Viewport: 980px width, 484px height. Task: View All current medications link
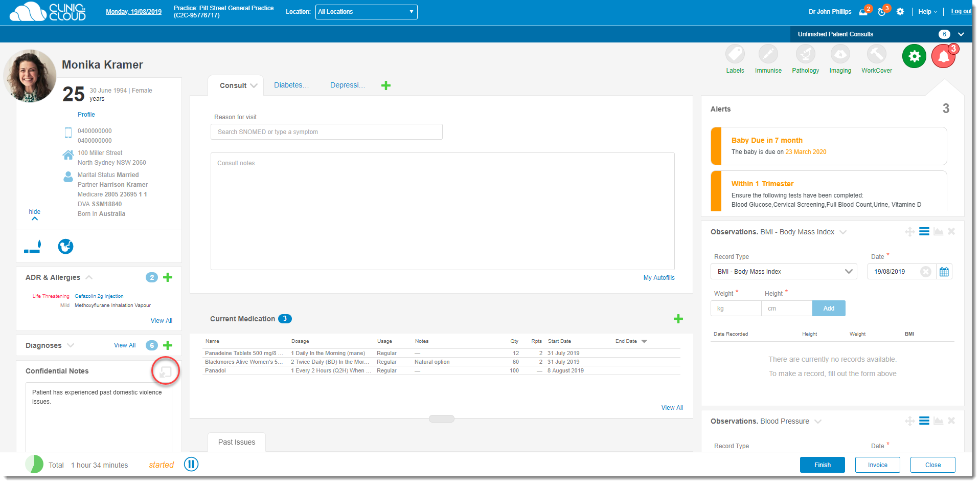(x=672, y=408)
